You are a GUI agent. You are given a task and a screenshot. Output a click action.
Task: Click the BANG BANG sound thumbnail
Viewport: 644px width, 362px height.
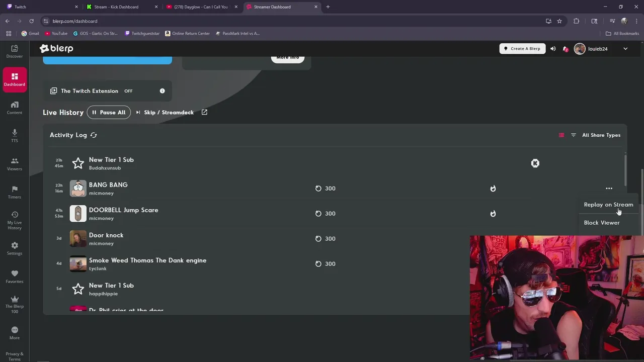click(78, 189)
